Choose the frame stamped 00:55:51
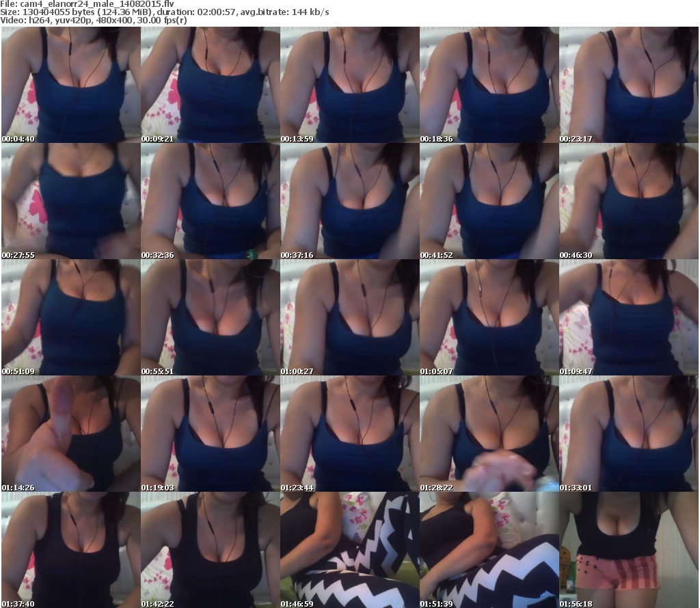The height and width of the screenshot is (608, 700). 211,317
